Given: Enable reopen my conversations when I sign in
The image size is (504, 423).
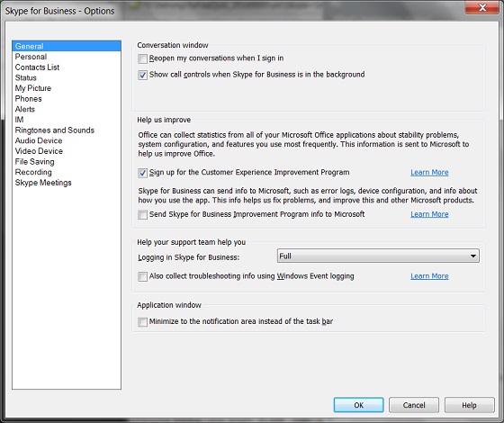Looking at the screenshot, I should coord(142,58).
